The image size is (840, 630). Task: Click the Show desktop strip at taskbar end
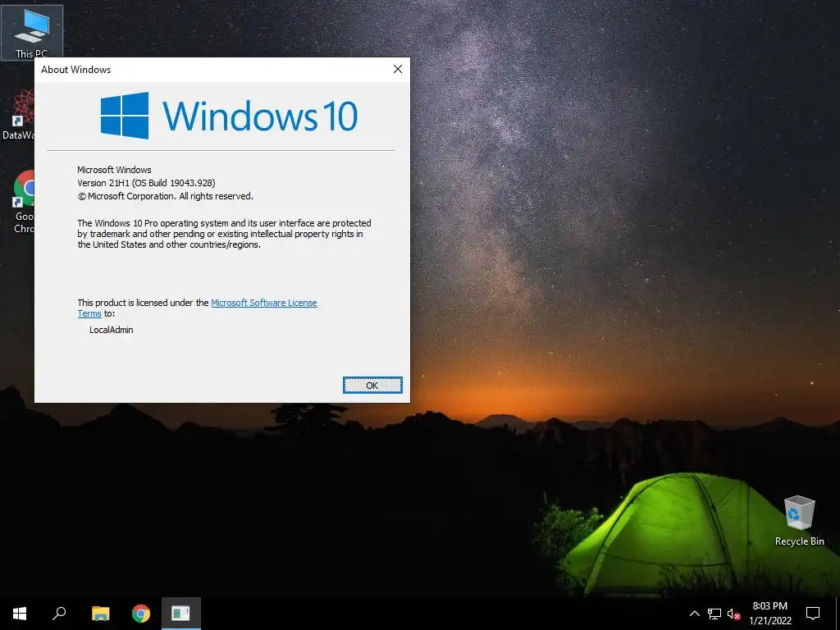838,614
